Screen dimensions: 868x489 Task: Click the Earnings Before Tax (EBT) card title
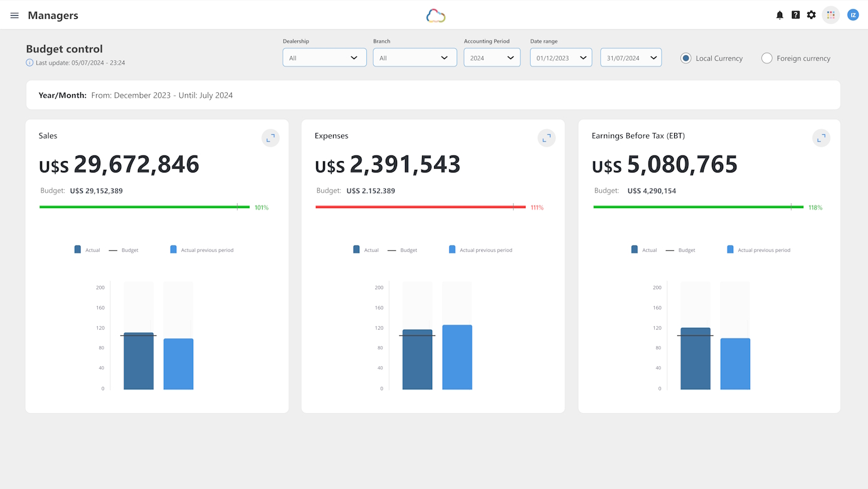(x=638, y=135)
